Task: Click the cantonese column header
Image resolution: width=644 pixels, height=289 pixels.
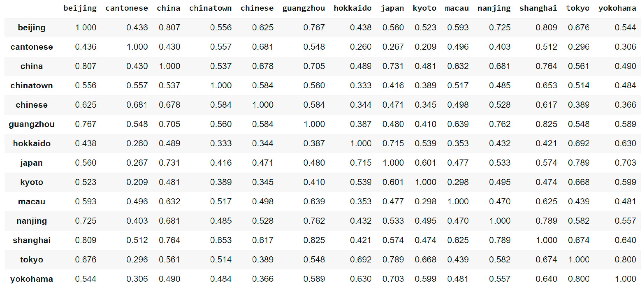Action: point(127,8)
